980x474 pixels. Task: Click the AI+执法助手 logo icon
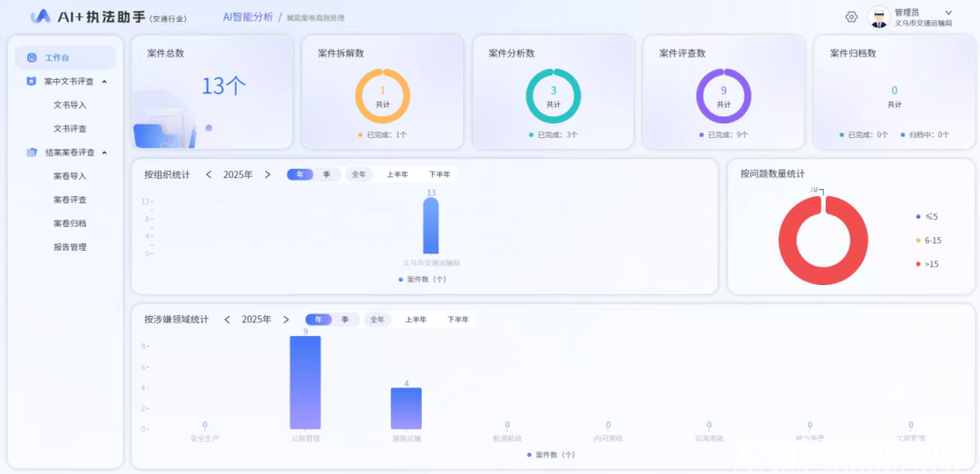[41, 17]
